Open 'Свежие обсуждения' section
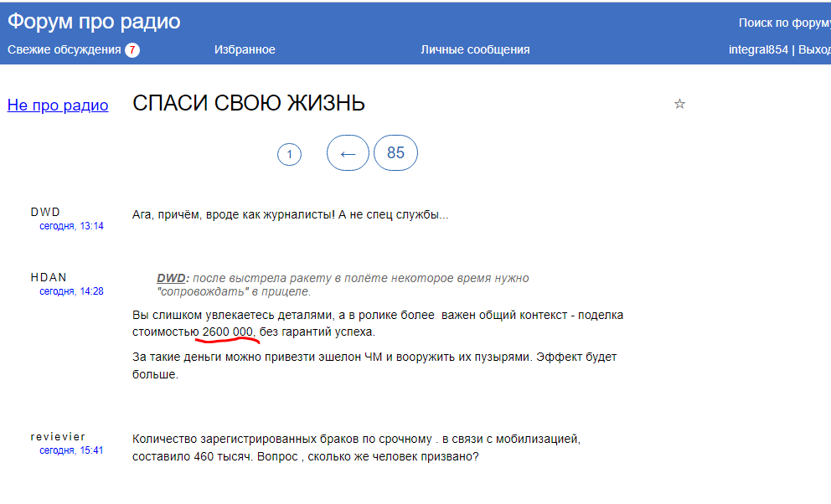This screenshot has height=504, width=831. pos(65,49)
